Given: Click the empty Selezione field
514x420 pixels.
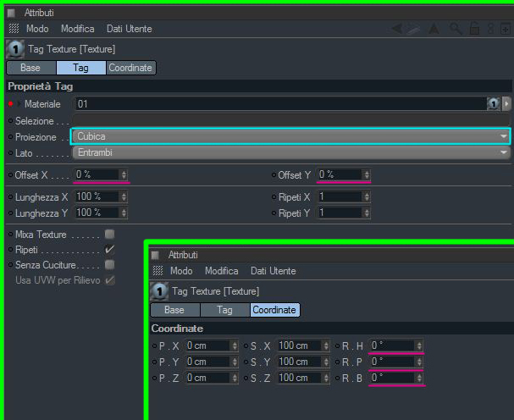Looking at the screenshot, I should click(291, 120).
